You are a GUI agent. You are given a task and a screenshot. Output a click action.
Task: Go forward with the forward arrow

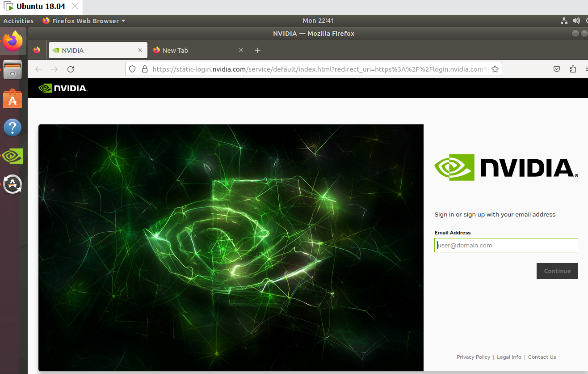click(55, 69)
